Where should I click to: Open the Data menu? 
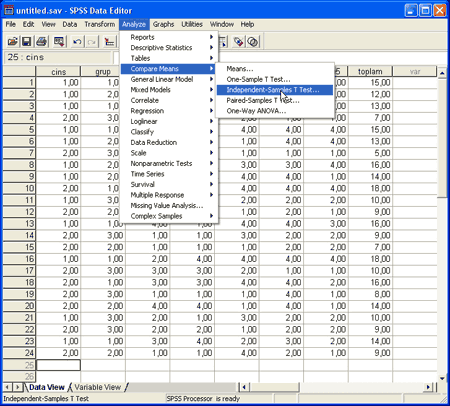(x=70, y=24)
